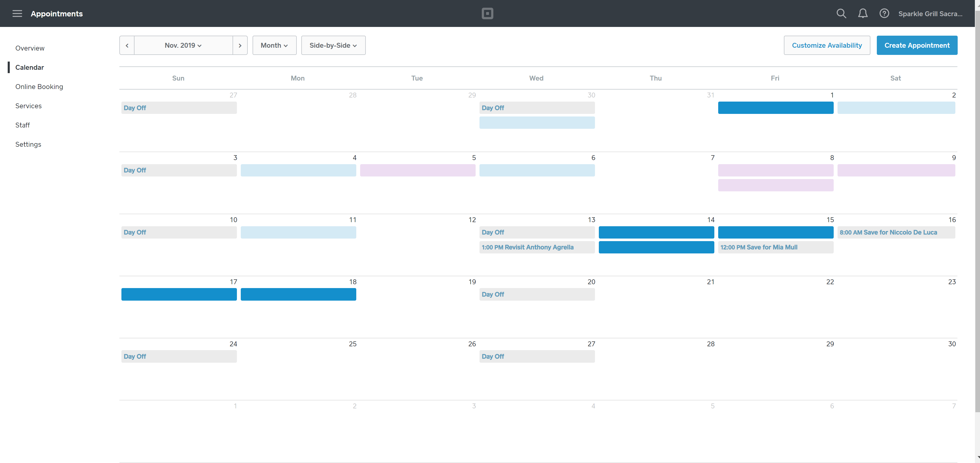Click the Customize Availability button
The height and width of the screenshot is (463, 980).
tap(827, 45)
